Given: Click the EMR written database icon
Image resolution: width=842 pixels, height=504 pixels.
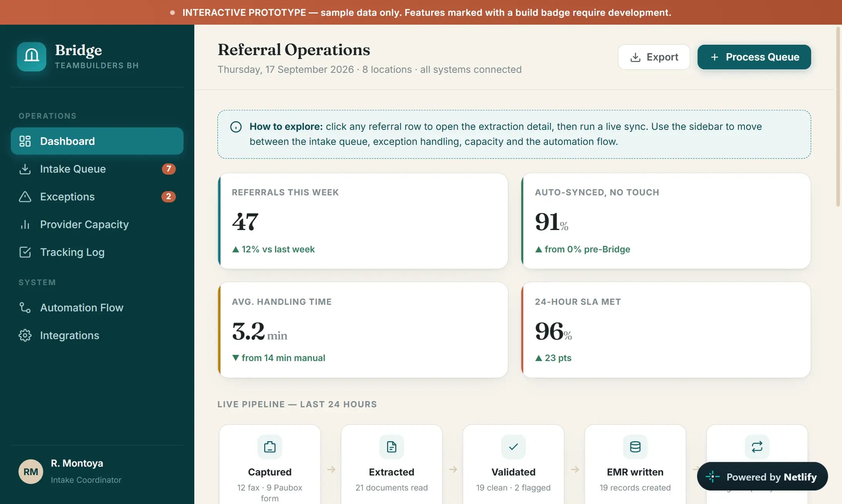Looking at the screenshot, I should tap(635, 447).
